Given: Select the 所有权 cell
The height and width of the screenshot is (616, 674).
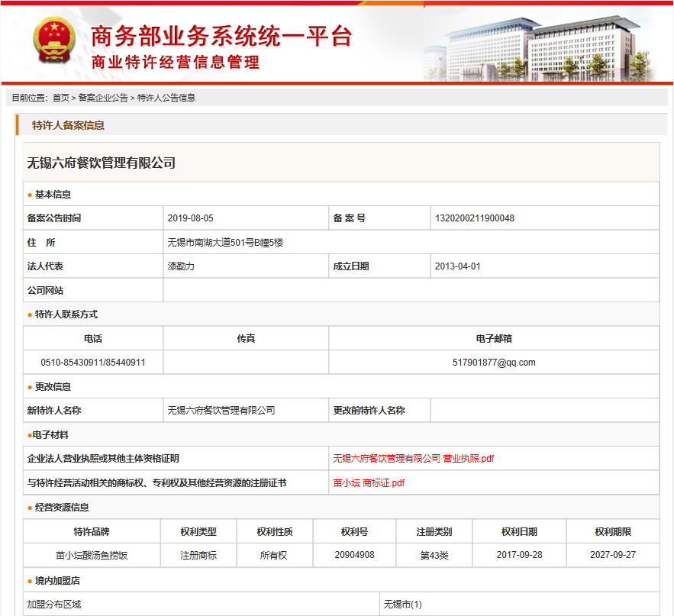Looking at the screenshot, I should coord(273,556).
